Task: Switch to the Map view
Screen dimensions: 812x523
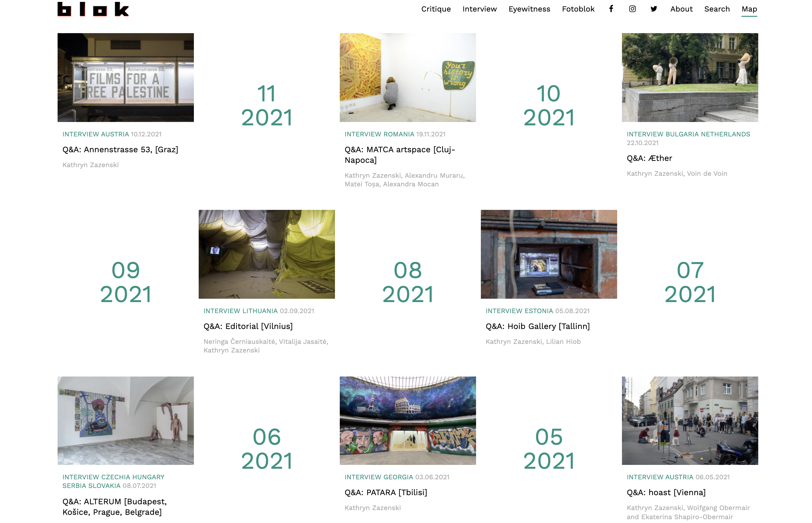Action: (x=749, y=9)
